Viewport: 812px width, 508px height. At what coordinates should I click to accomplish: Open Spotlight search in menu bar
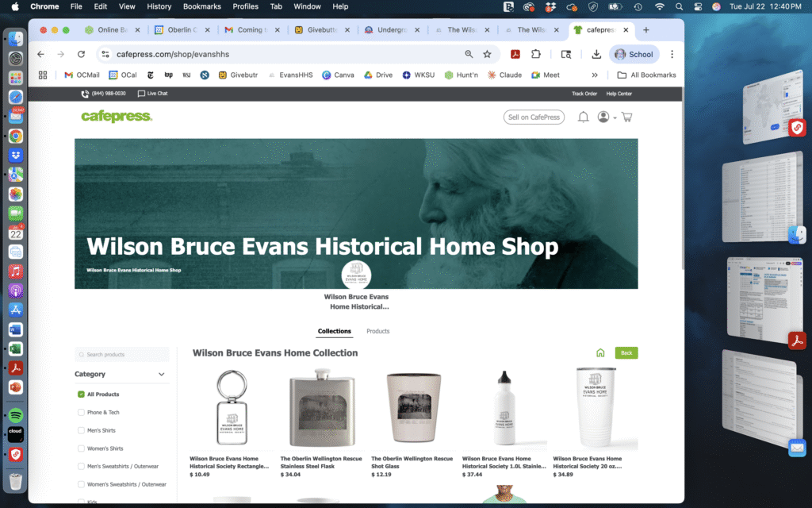[x=679, y=6]
